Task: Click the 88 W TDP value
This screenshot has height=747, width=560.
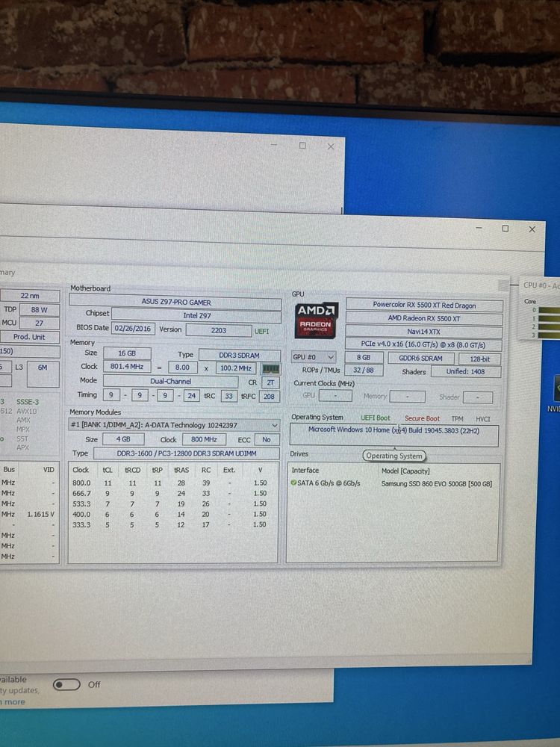Action: [x=39, y=310]
